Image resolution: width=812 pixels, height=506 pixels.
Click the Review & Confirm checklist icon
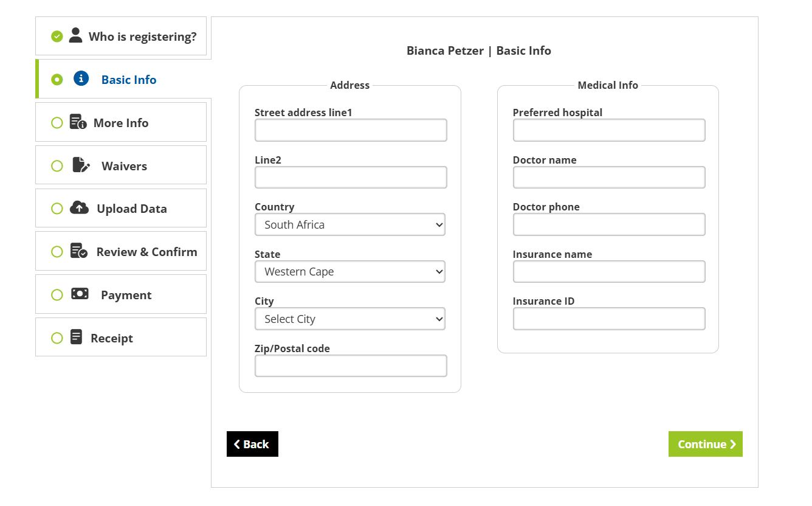coord(78,251)
